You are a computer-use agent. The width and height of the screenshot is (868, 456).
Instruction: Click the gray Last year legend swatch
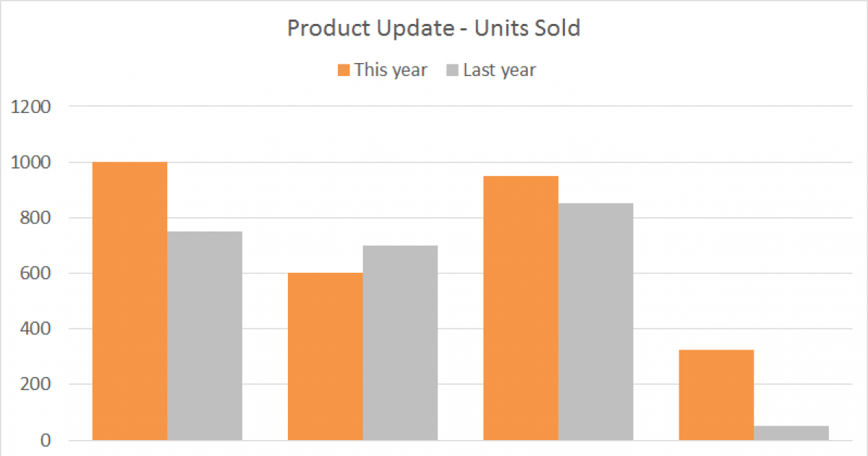pos(452,70)
